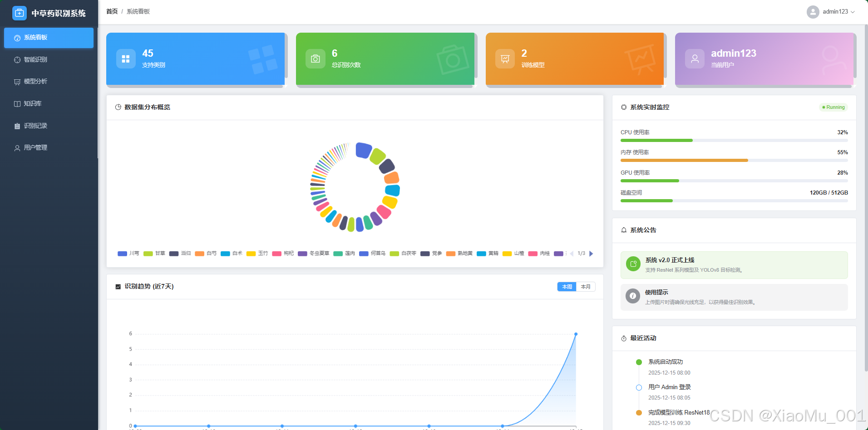
Task: Toggle the 白芍 legend entry
Action: point(206,254)
